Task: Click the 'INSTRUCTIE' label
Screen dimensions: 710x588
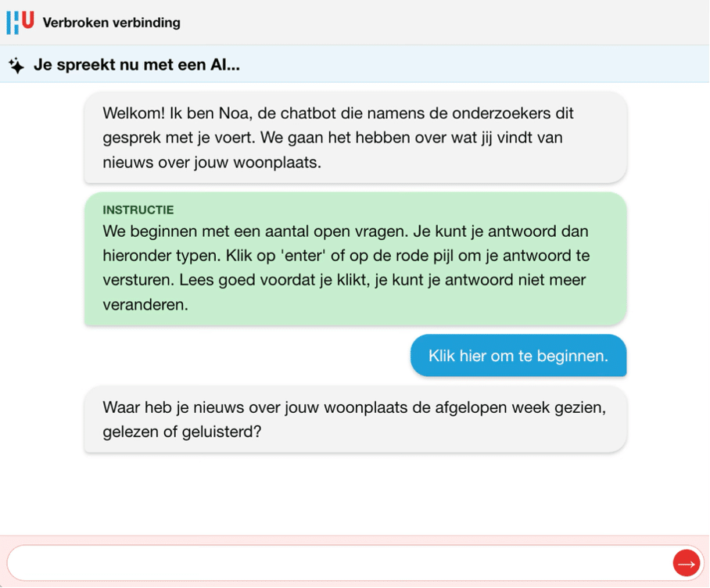Action: point(138,210)
